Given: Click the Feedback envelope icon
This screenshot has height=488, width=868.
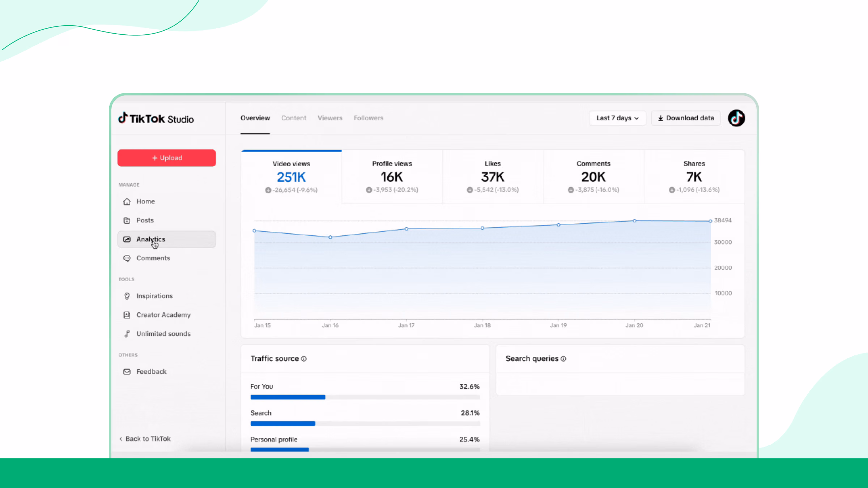Looking at the screenshot, I should 127,371.
